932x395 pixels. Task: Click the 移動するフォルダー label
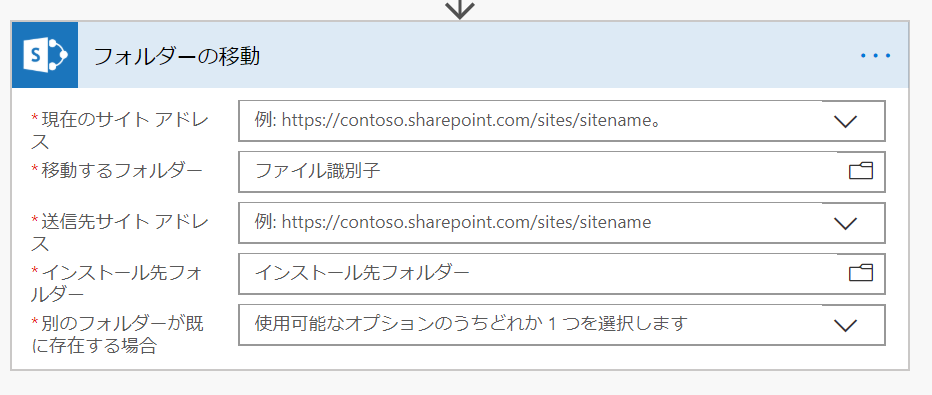pos(117,170)
